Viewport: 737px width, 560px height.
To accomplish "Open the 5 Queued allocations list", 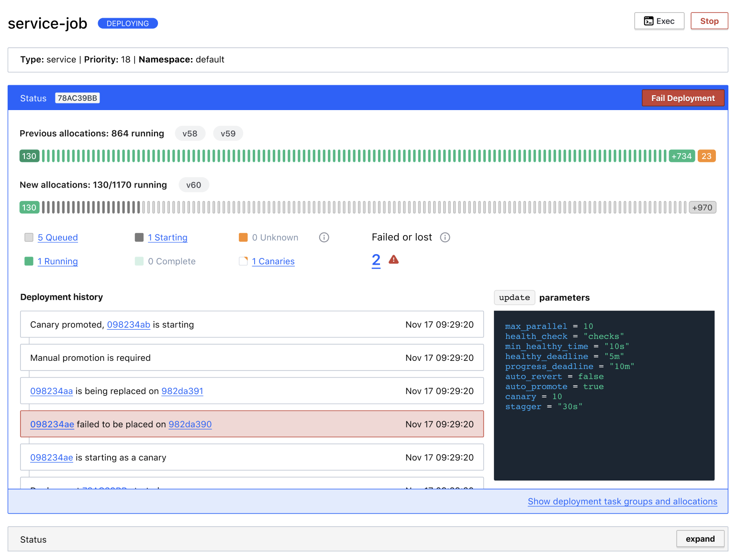I will pyautogui.click(x=57, y=237).
